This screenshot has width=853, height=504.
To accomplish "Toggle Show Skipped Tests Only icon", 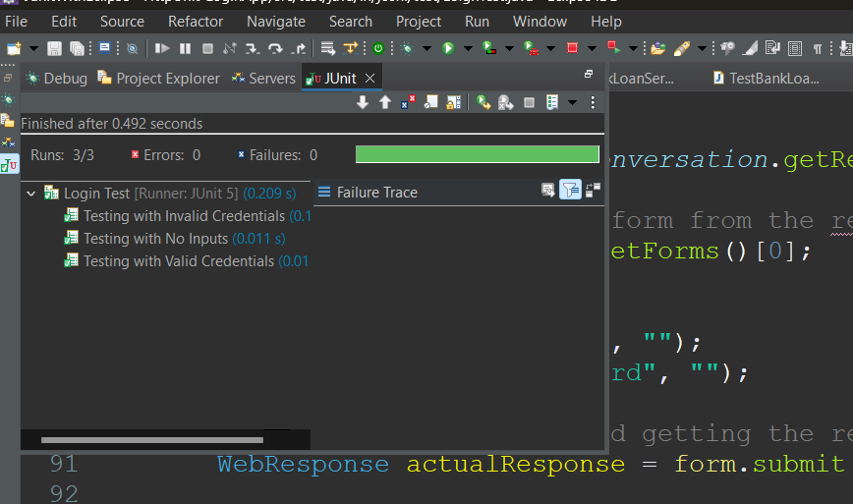I will click(430, 102).
